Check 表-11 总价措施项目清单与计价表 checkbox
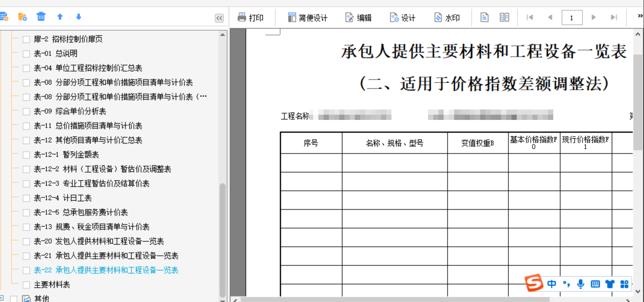 (26, 126)
